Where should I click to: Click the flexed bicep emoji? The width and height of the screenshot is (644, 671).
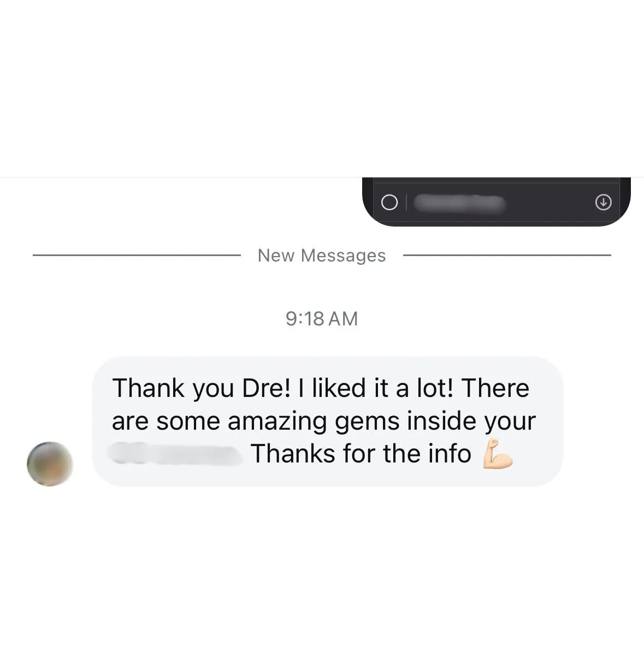(498, 454)
